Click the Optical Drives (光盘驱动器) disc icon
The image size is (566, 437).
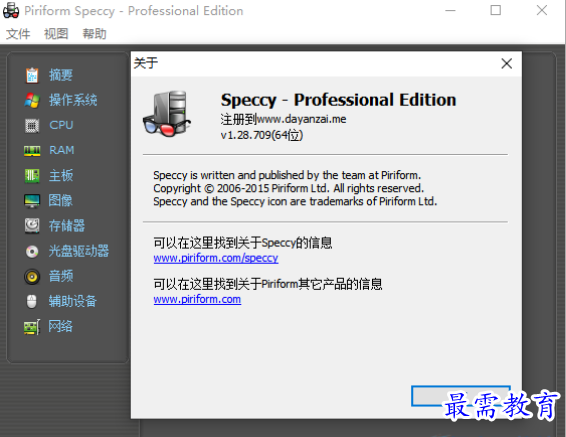pyautogui.click(x=32, y=251)
